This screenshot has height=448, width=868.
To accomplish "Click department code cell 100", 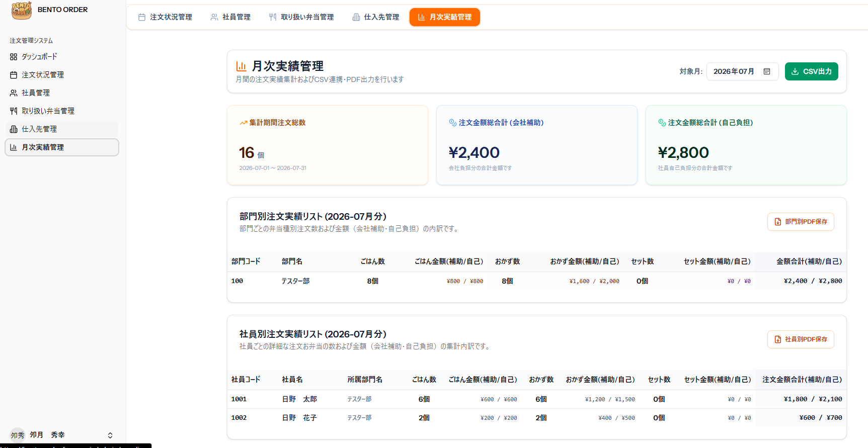I will pos(237,281).
